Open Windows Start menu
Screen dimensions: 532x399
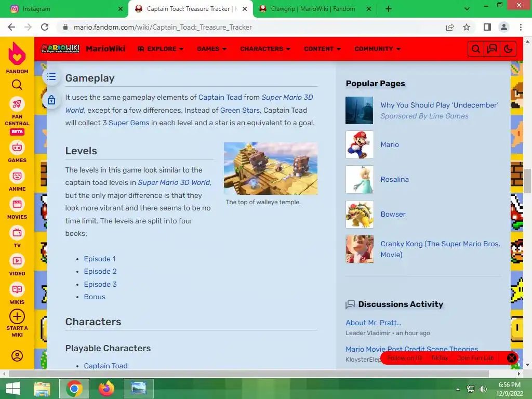point(13,389)
